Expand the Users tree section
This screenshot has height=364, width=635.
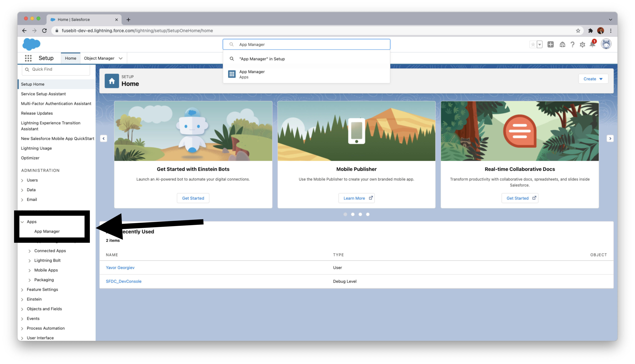(22, 180)
